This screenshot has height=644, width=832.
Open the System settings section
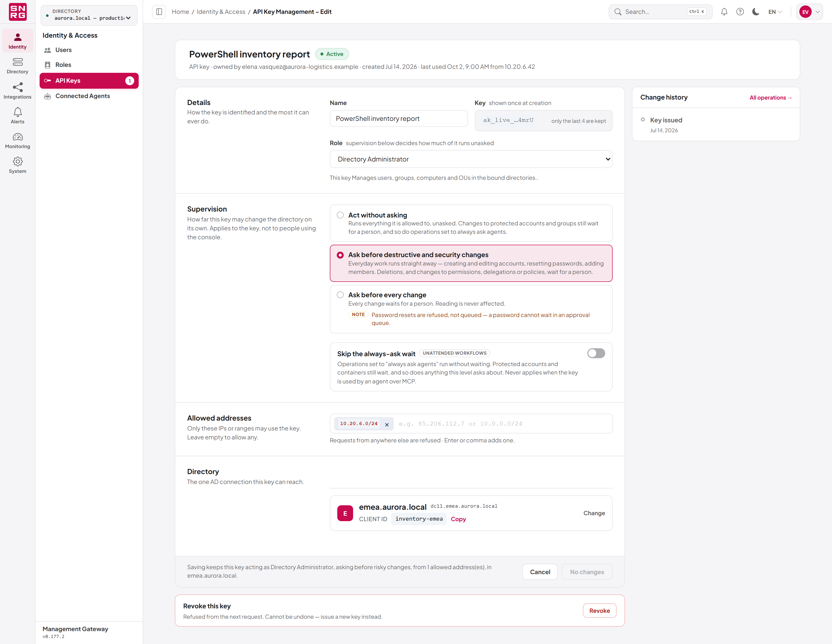(x=18, y=165)
